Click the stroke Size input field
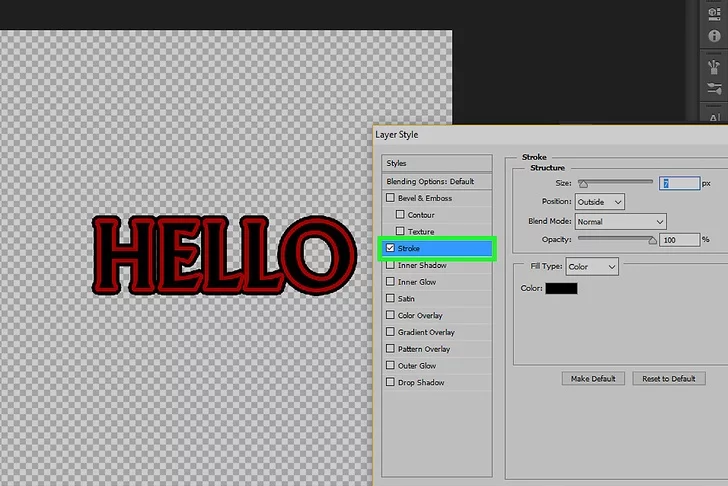This screenshot has width=728, height=486. pos(678,183)
